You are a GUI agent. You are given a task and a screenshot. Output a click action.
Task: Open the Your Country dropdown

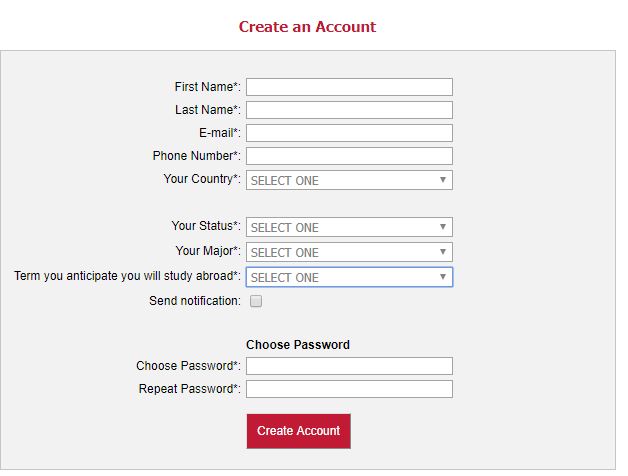pos(349,180)
